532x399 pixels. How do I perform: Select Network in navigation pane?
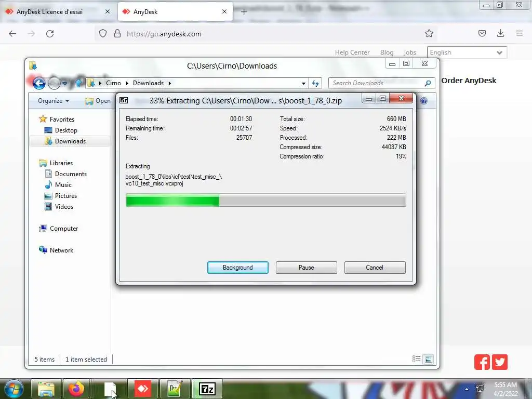coord(56,250)
